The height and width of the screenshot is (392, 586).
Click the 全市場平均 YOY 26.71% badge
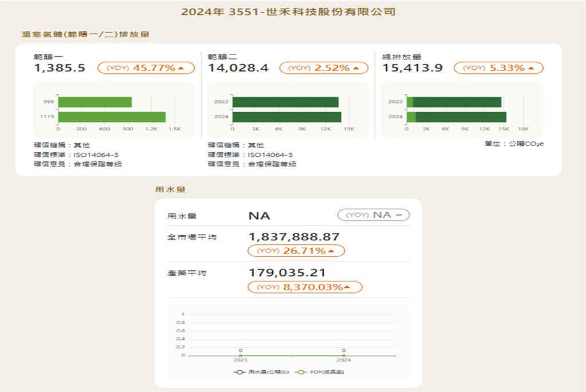click(296, 251)
